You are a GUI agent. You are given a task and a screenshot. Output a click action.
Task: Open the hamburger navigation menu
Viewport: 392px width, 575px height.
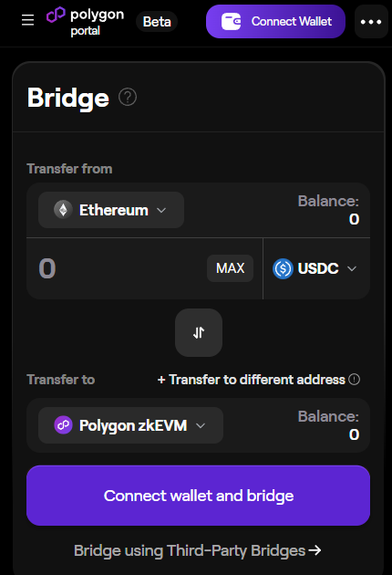click(x=28, y=20)
